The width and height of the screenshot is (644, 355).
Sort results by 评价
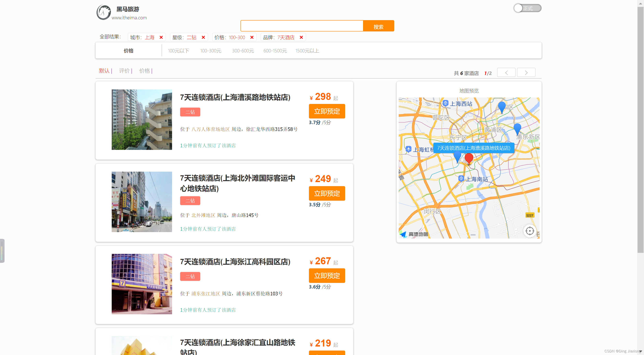tap(124, 71)
